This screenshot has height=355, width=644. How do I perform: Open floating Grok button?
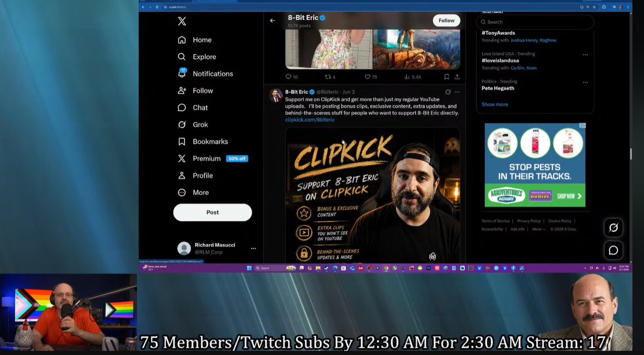click(613, 227)
